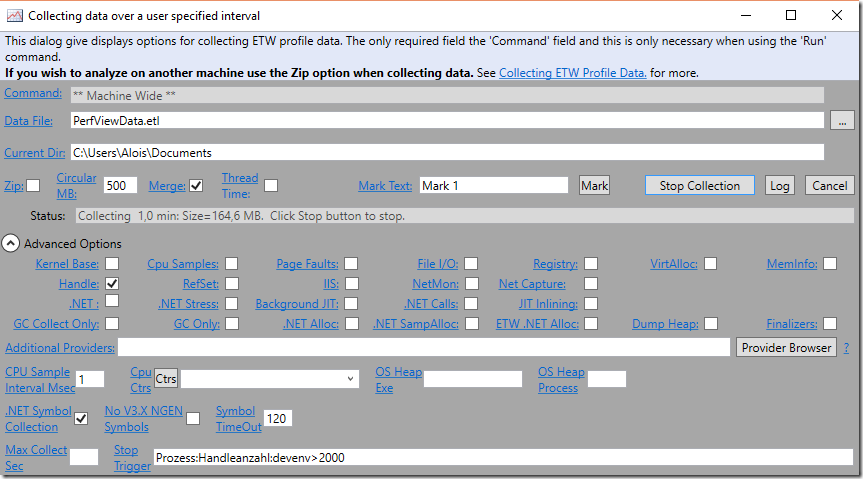Viewport: 863px width, 479px height.
Task: Check the Background JIT option
Action: pos(351,303)
